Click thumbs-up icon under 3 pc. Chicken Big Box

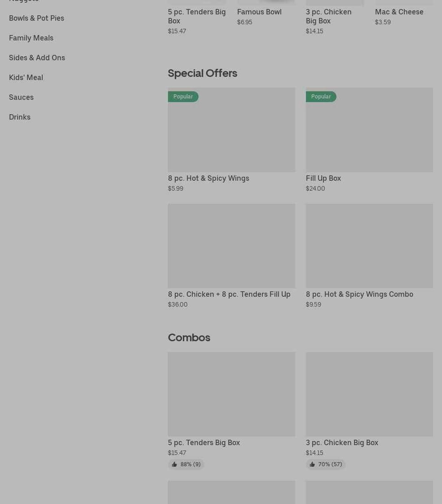pyautogui.click(x=312, y=464)
